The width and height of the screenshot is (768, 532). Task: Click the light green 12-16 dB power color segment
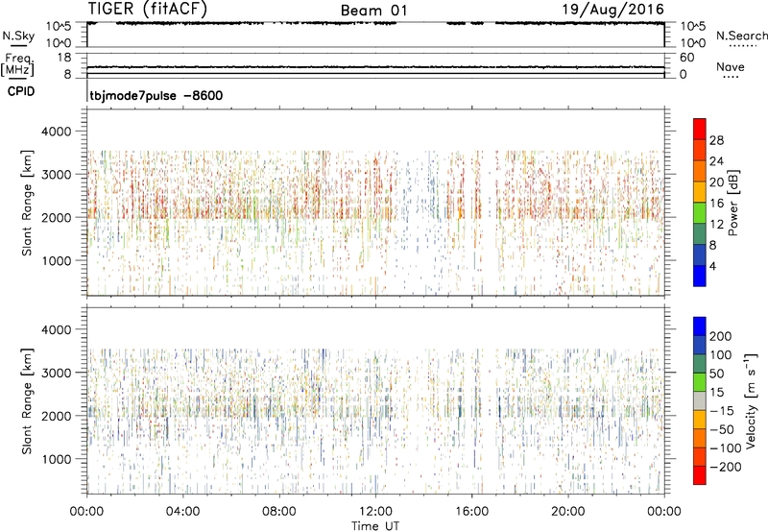pos(700,213)
